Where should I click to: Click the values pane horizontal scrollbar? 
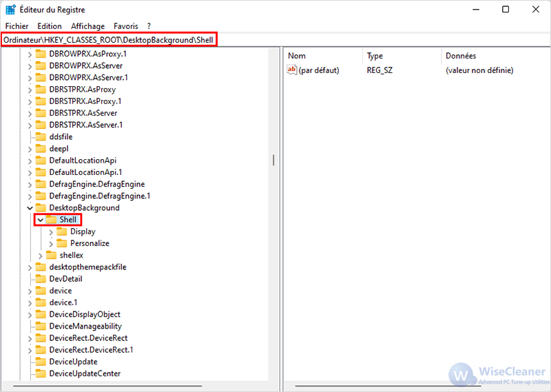[390, 386]
